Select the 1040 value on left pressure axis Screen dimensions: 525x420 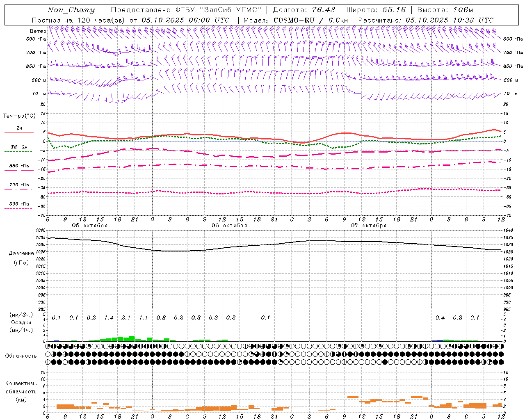tap(41, 231)
